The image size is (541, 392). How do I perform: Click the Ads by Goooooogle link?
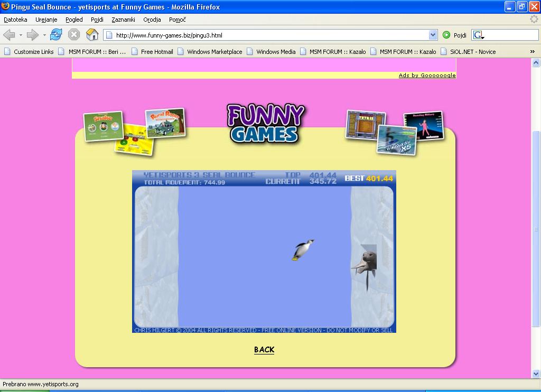[427, 75]
